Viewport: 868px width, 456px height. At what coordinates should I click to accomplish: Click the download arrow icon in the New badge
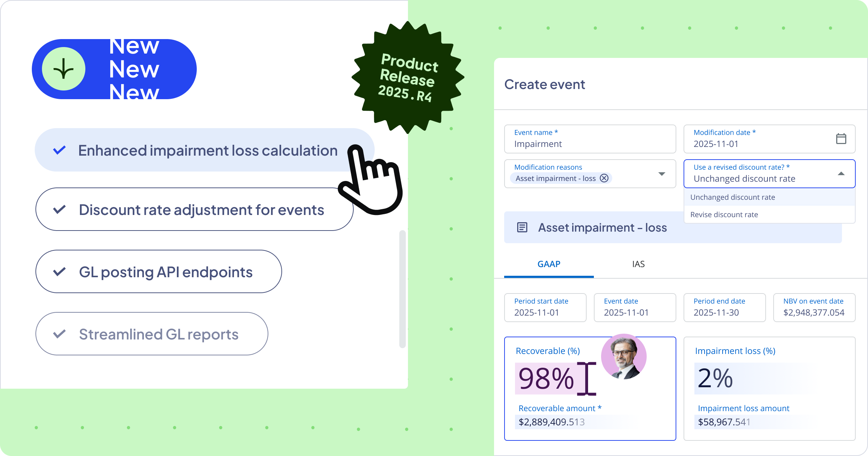point(64,68)
